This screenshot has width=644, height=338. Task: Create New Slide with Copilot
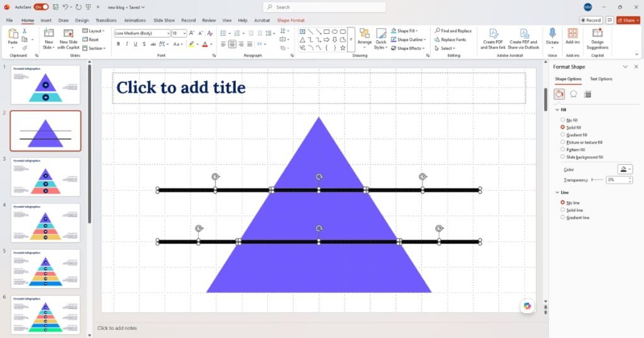click(x=68, y=39)
